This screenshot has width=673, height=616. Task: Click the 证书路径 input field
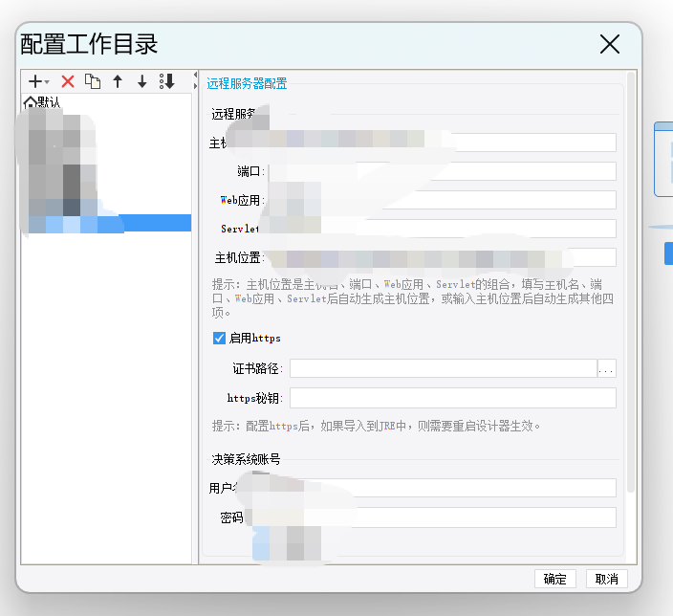point(444,368)
